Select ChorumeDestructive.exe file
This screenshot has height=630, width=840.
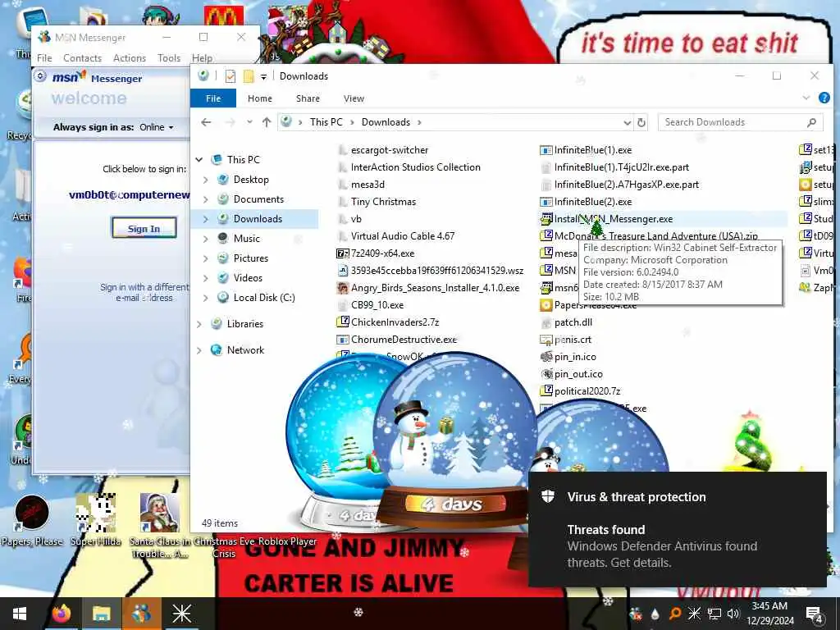coord(397,339)
